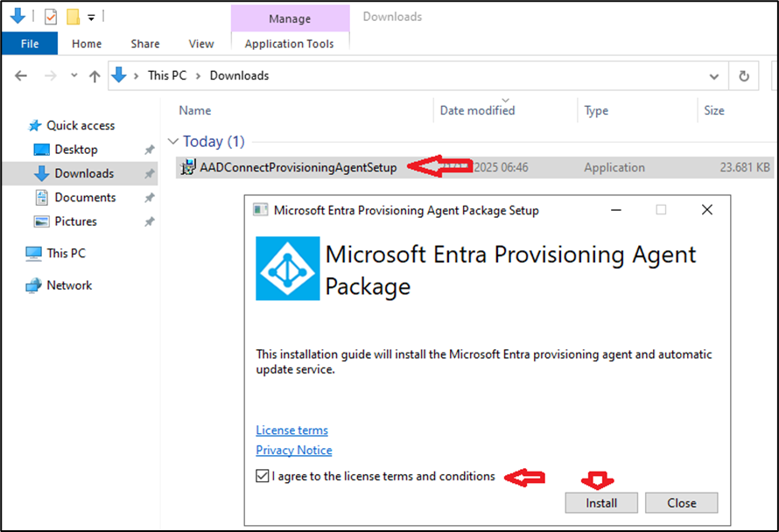Click the new folder icon in title bar
The width and height of the screenshot is (779, 532).
(73, 16)
